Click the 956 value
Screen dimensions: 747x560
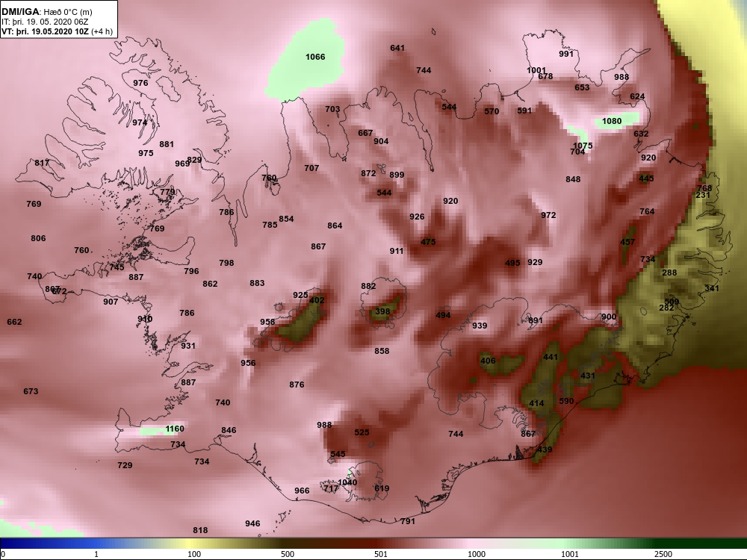pos(248,362)
